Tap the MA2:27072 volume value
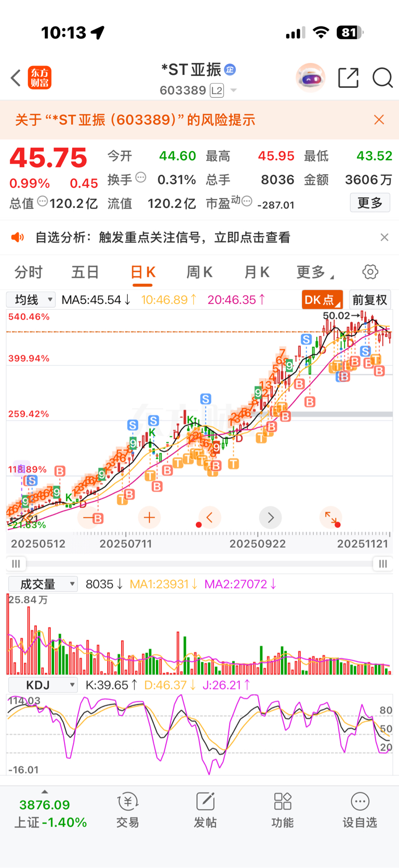The width and height of the screenshot is (399, 868). click(240, 584)
